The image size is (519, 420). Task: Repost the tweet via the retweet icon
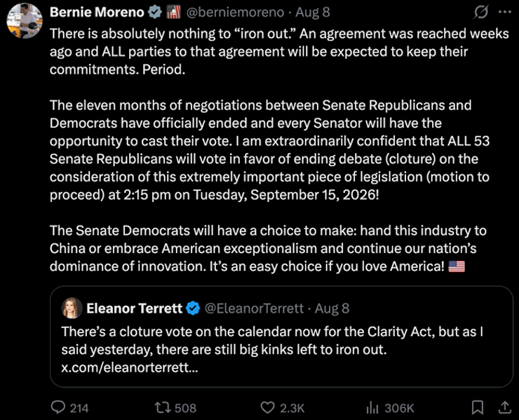coord(164,407)
